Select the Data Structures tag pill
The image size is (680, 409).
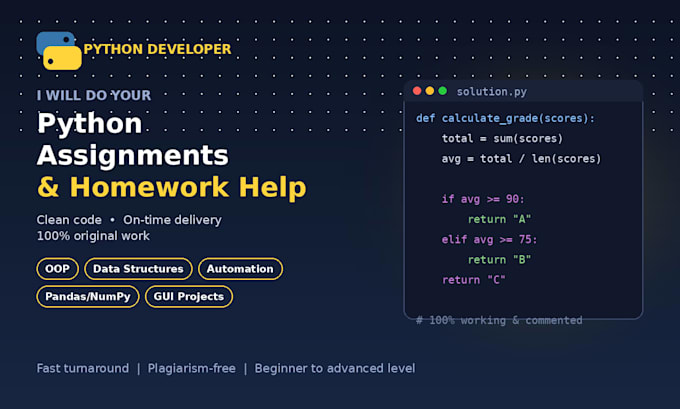click(138, 269)
